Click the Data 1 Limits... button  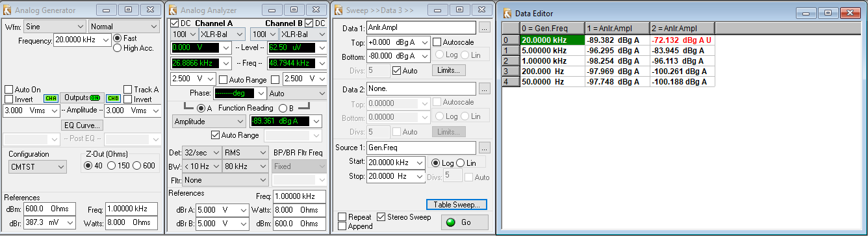tap(449, 70)
